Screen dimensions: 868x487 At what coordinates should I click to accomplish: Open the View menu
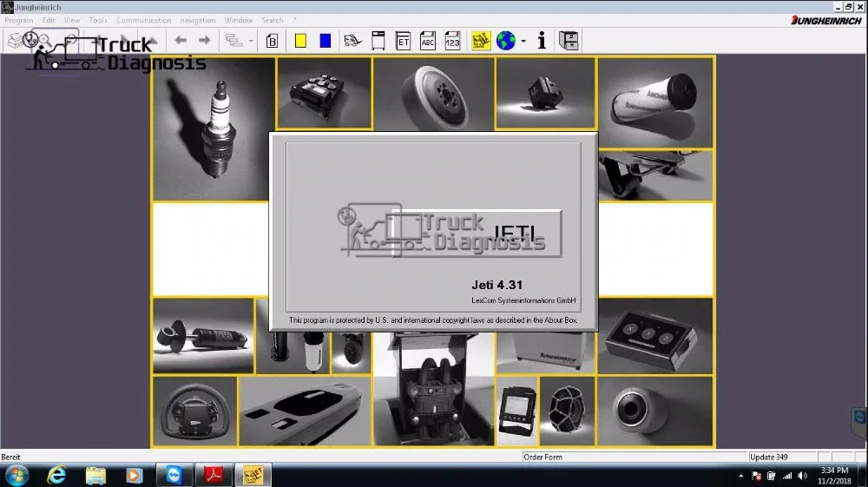(x=72, y=20)
